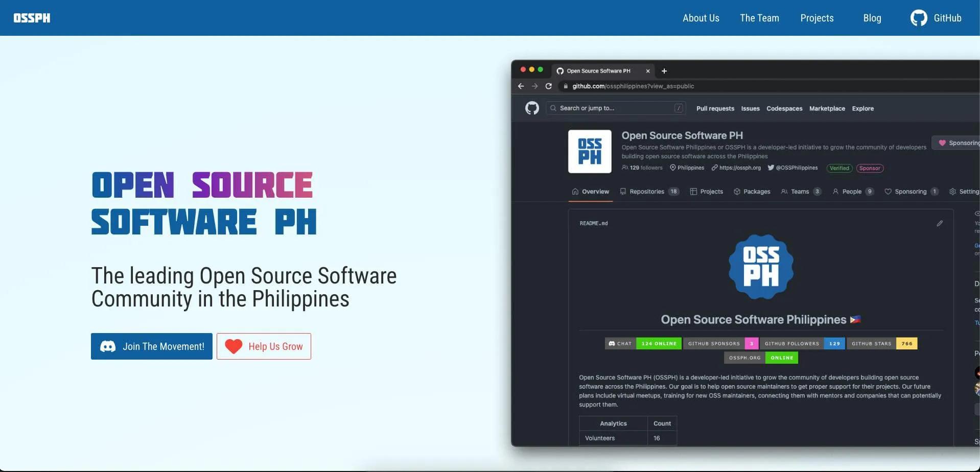Click the red heart icon
The image size is (980, 472).
[234, 346]
